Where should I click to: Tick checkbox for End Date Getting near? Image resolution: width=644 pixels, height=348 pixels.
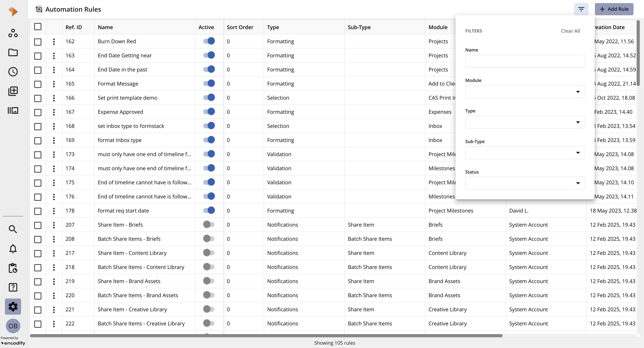coord(38,56)
